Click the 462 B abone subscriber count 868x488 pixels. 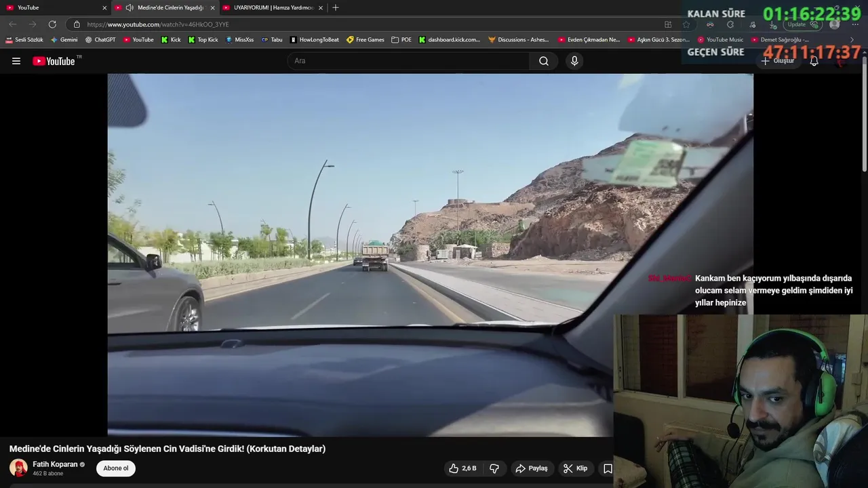pyautogui.click(x=47, y=474)
